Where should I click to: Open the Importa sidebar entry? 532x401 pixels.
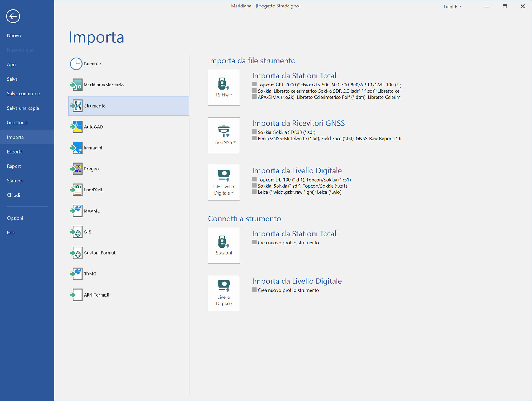[27, 137]
